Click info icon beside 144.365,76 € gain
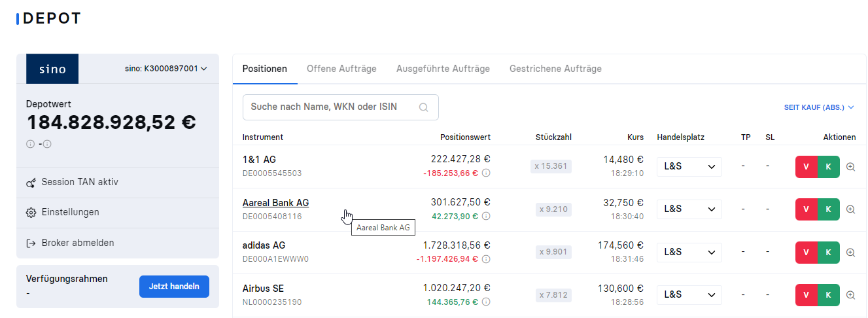Screen dimensions: 868x318 [x=486, y=302]
